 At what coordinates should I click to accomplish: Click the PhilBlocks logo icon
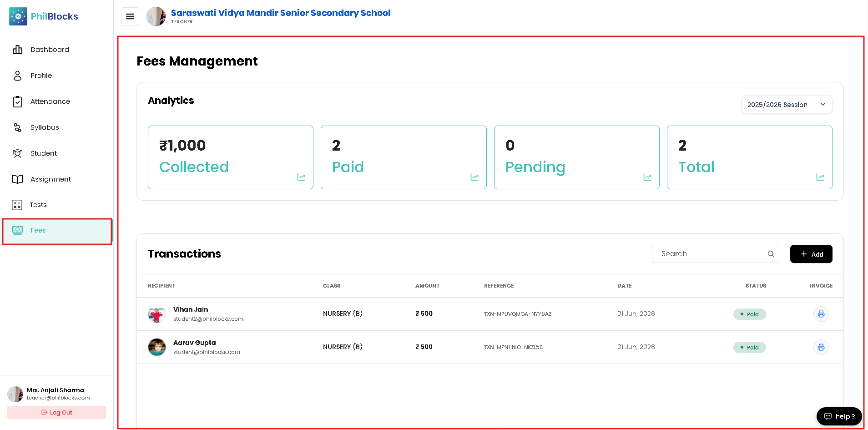18,16
